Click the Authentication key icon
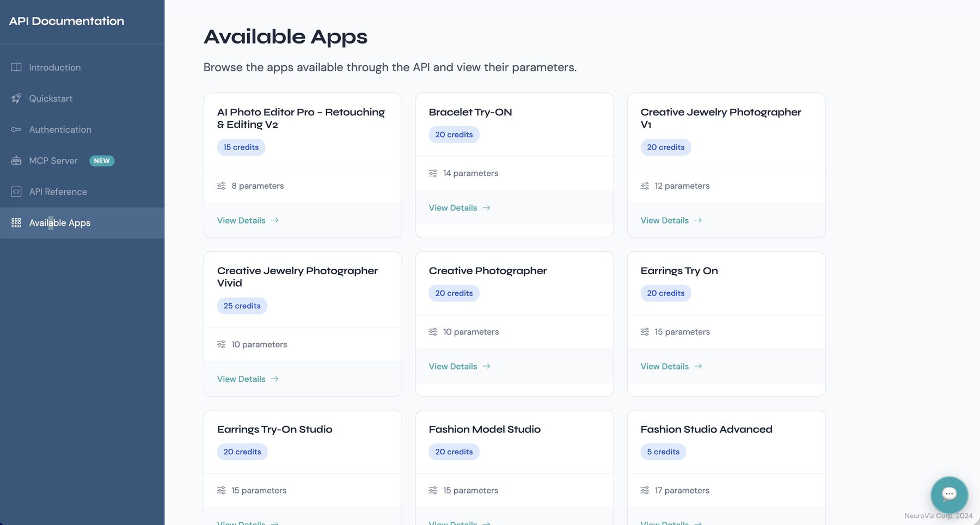The width and height of the screenshot is (980, 525). (x=16, y=129)
